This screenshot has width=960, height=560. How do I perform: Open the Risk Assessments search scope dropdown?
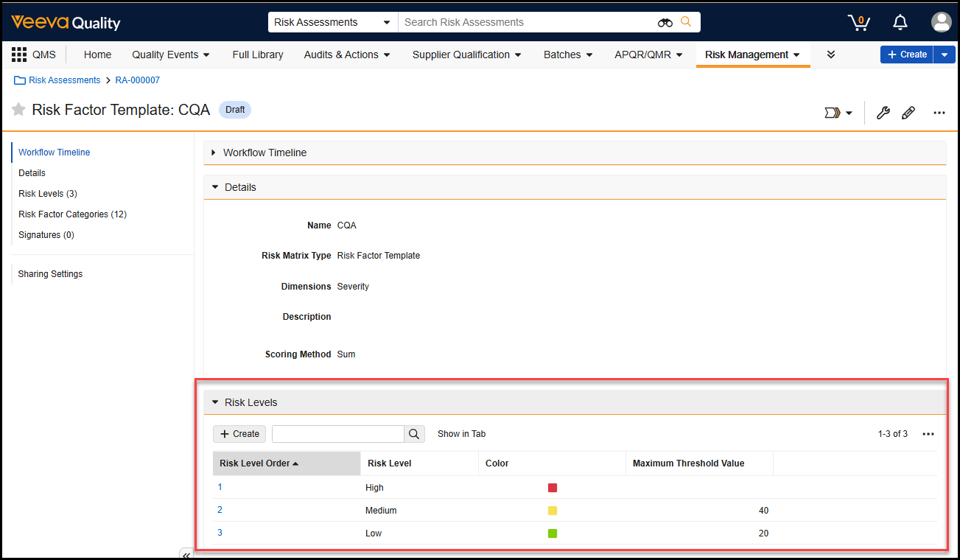coord(332,22)
